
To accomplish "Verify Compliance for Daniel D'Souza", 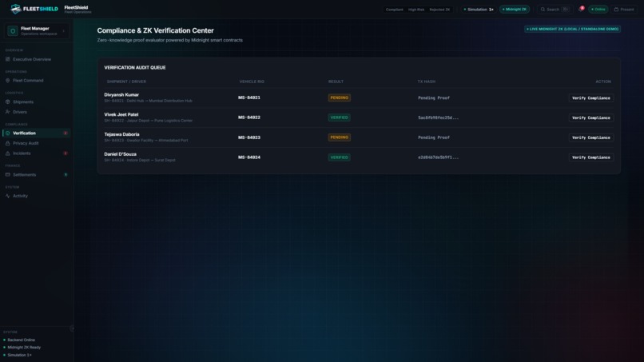I will pyautogui.click(x=591, y=157).
